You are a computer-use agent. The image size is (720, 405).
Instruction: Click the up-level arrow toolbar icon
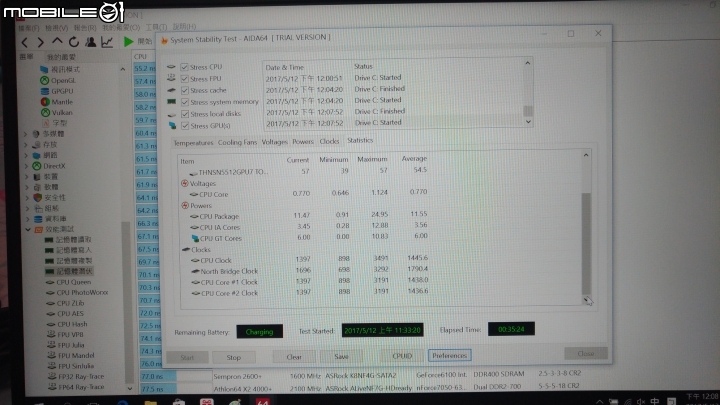click(57, 42)
